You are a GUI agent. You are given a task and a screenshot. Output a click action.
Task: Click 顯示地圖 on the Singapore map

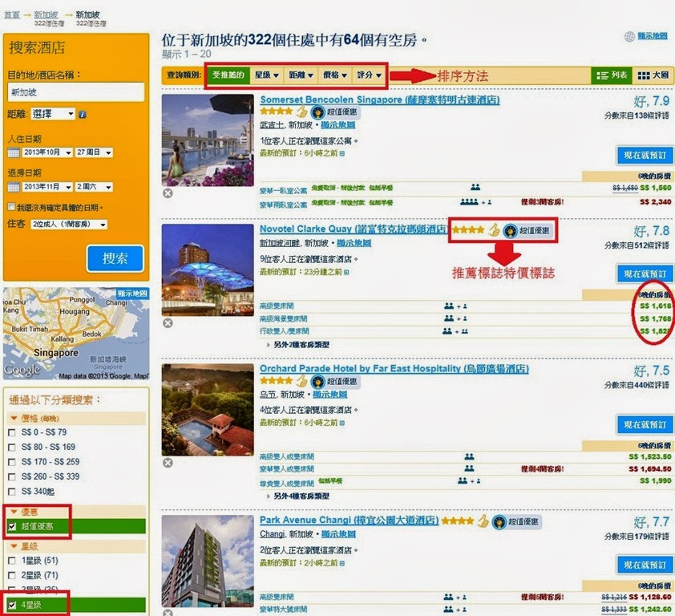132,294
